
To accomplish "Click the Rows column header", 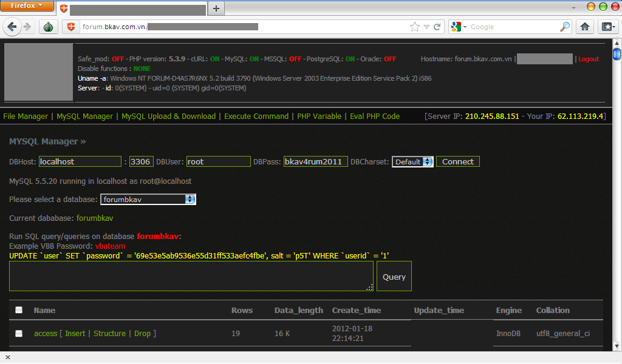I will 242,311.
